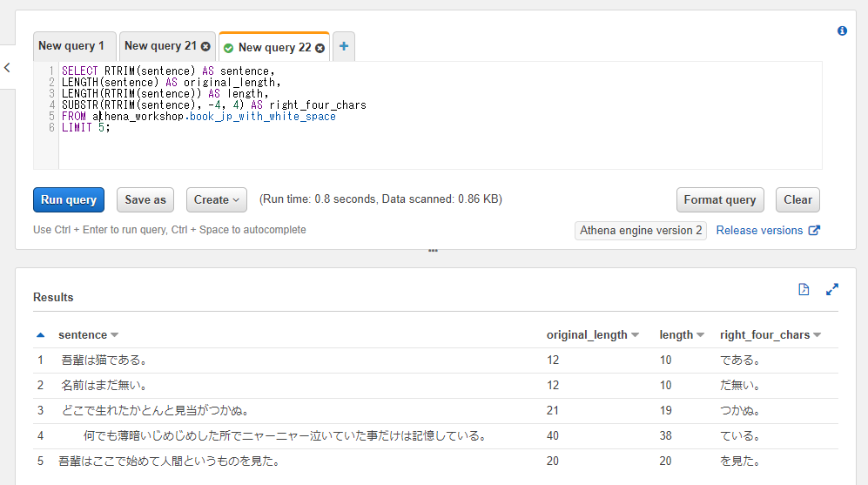Screen dimensions: 868x485
Task: Switch to the New query 1 tab
Action: pos(72,46)
